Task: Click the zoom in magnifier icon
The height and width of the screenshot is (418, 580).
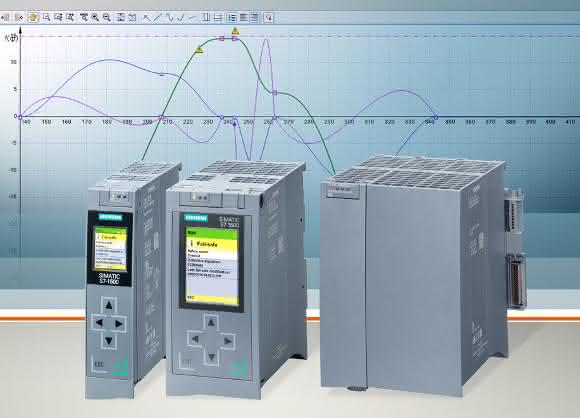Action: 95,17
